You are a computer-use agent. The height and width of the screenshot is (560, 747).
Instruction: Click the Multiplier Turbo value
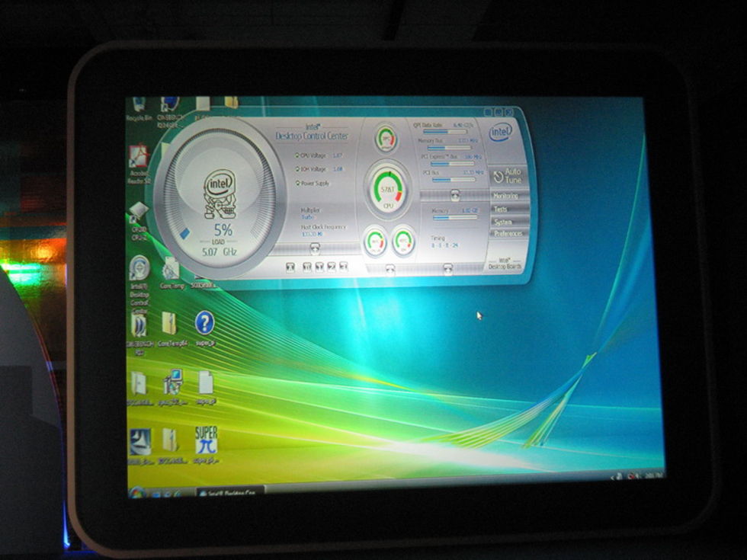point(307,217)
